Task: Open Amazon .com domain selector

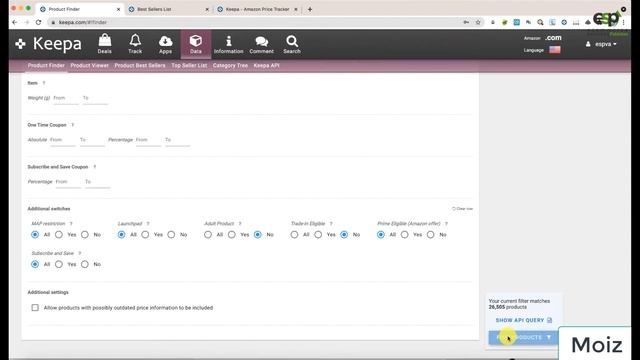Action: pos(553,38)
